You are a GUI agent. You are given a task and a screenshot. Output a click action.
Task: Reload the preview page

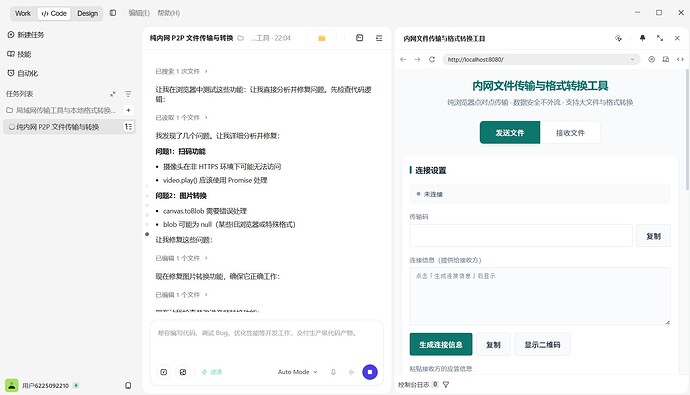432,59
